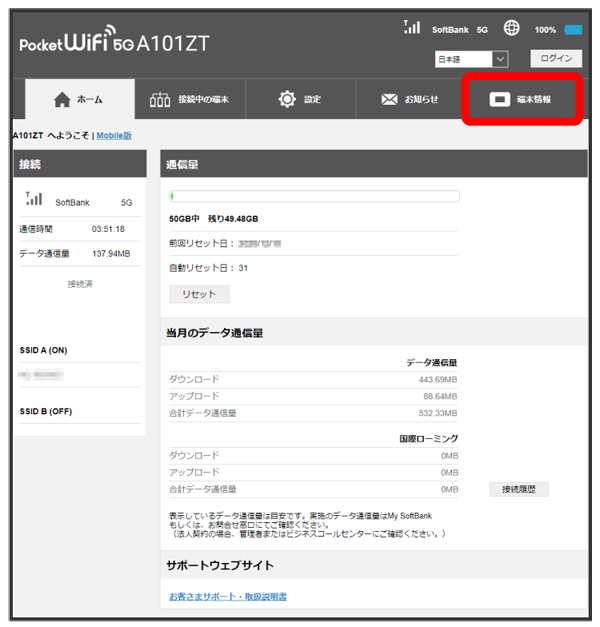Image resolution: width=600 pixels, height=627 pixels.
Task: Open the 日本語 language dropdown
Action: coord(472,60)
